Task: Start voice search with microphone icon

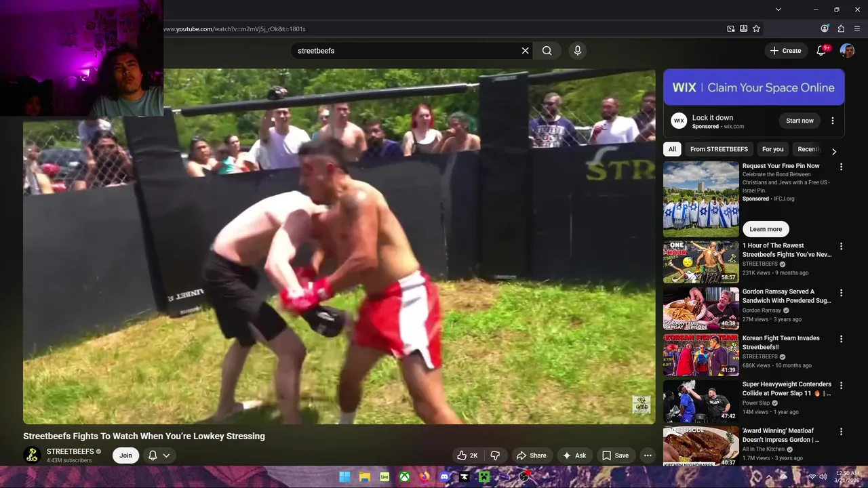Action: point(578,51)
